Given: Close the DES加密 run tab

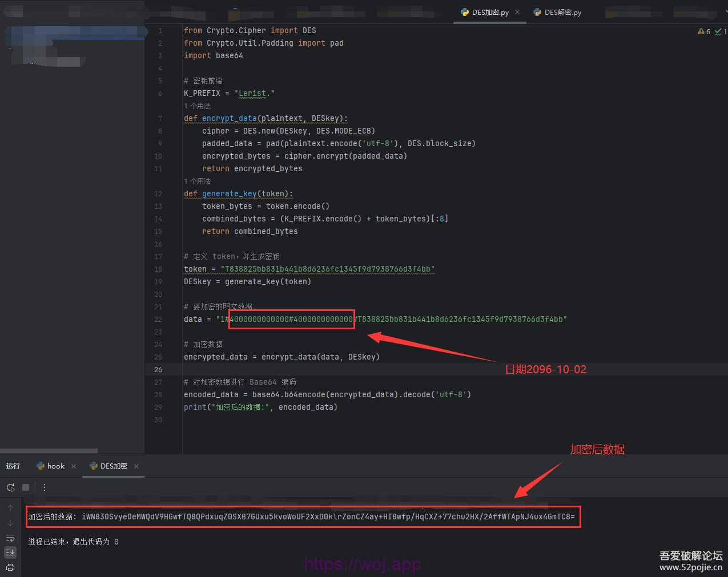Looking at the screenshot, I should pyautogui.click(x=136, y=466).
